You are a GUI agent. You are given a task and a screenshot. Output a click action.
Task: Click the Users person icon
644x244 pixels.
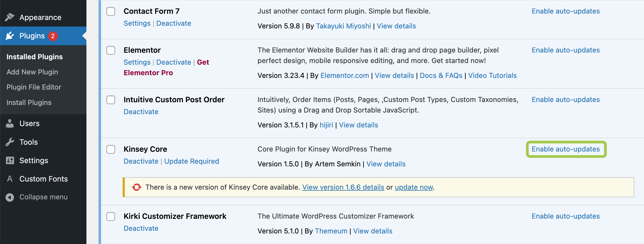(x=10, y=123)
